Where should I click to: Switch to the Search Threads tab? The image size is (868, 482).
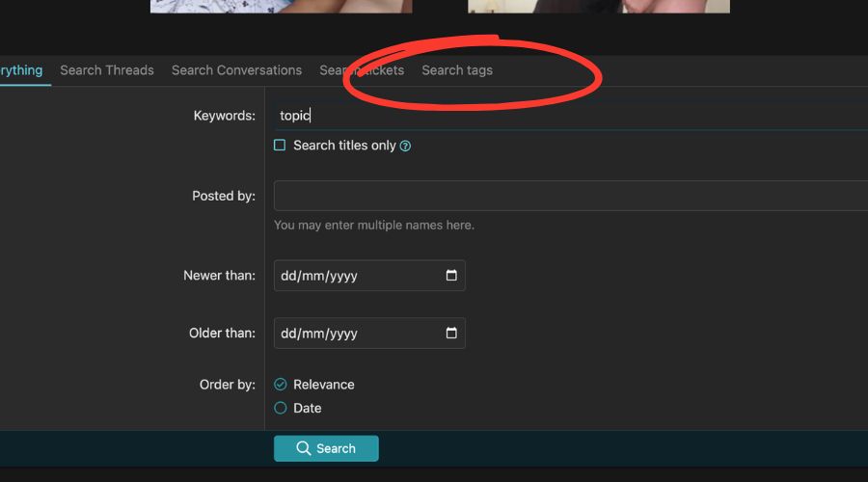107,70
